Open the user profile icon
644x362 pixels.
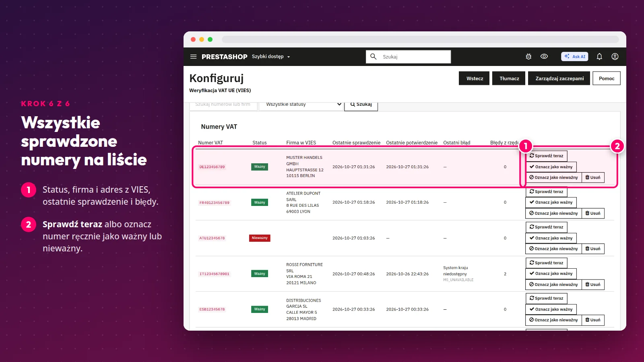(x=615, y=57)
